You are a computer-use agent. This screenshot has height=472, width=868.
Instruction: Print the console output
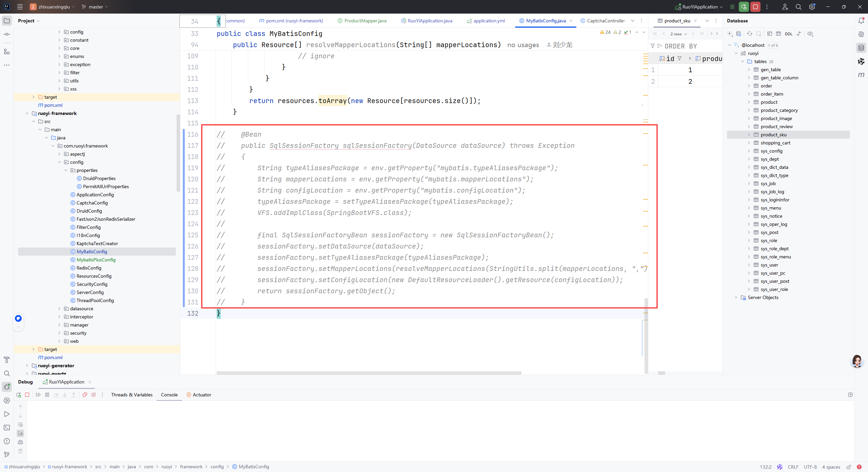pos(20,442)
